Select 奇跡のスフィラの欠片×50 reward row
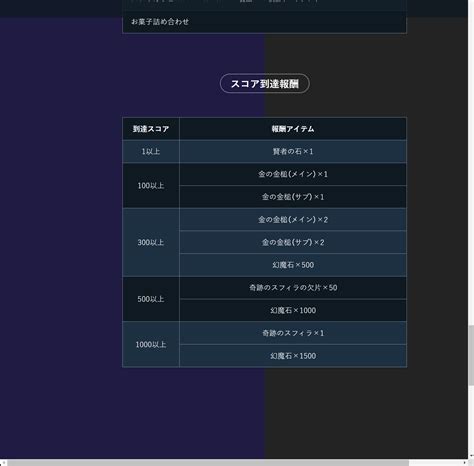Viewport: 474px width, 466px height. [x=293, y=288]
